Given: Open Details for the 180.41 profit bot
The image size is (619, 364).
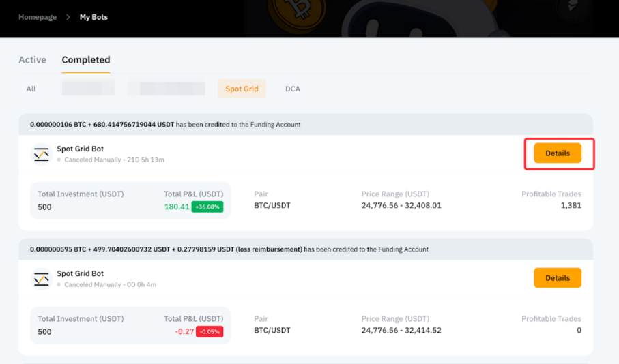Looking at the screenshot, I should [557, 153].
